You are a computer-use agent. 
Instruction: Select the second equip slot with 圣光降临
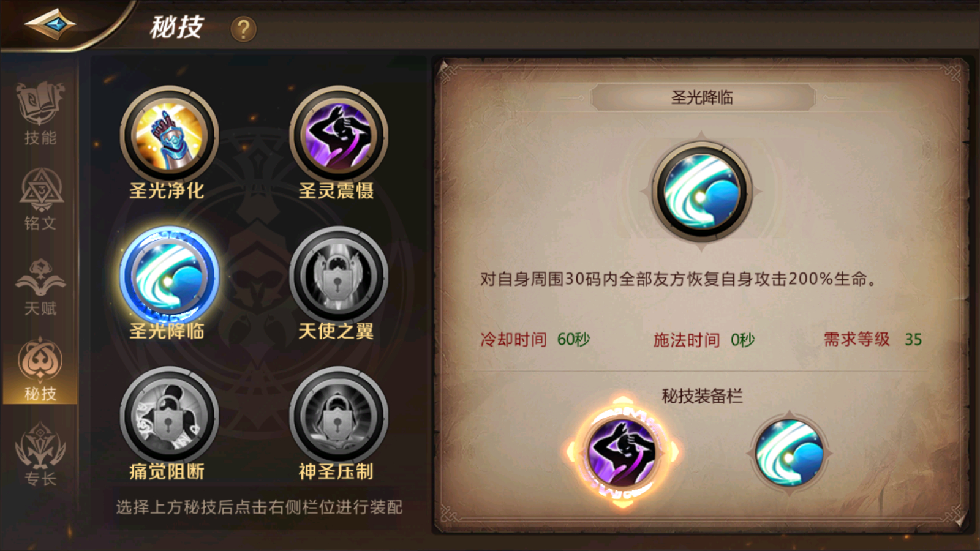click(789, 453)
